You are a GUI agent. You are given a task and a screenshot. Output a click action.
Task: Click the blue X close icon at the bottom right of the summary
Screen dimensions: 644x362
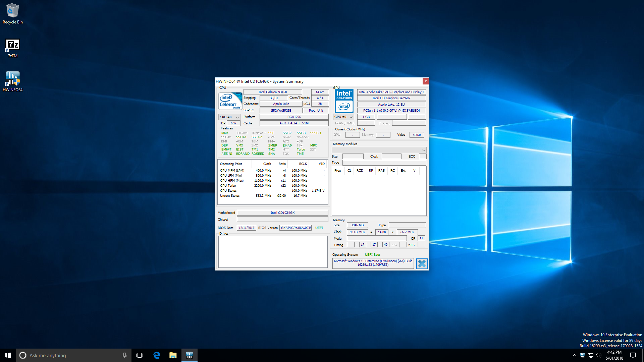[422, 264]
